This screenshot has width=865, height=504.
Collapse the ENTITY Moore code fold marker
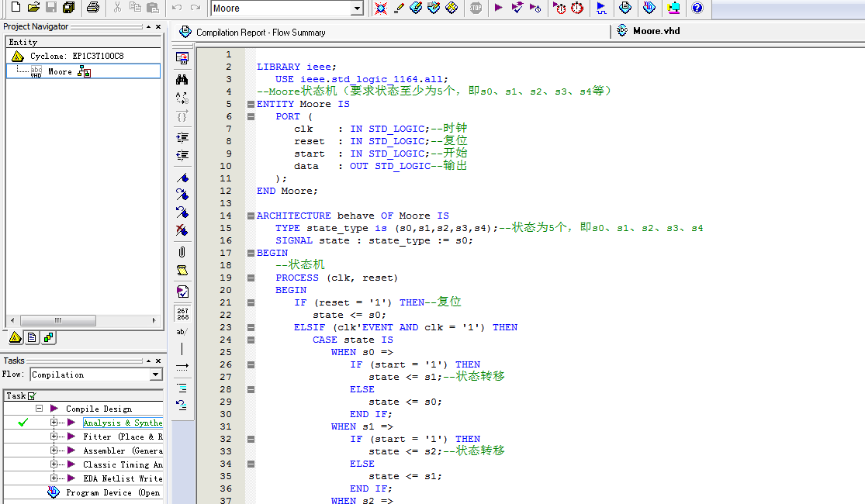click(x=251, y=104)
